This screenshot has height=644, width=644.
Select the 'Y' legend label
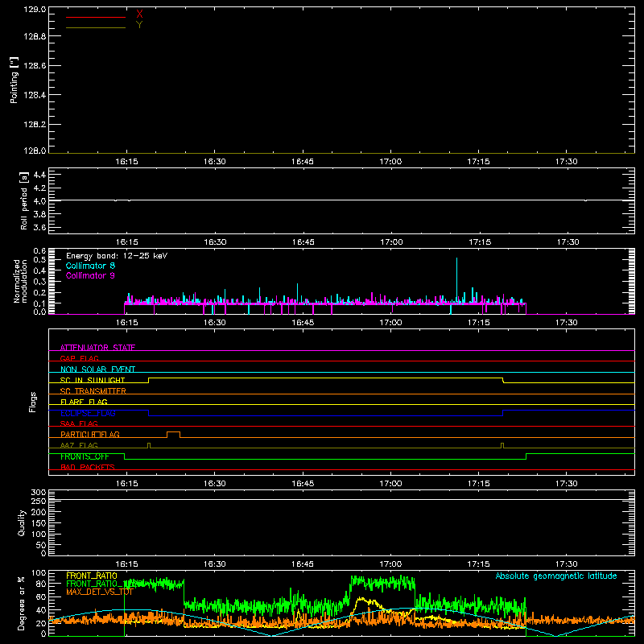tap(139, 25)
